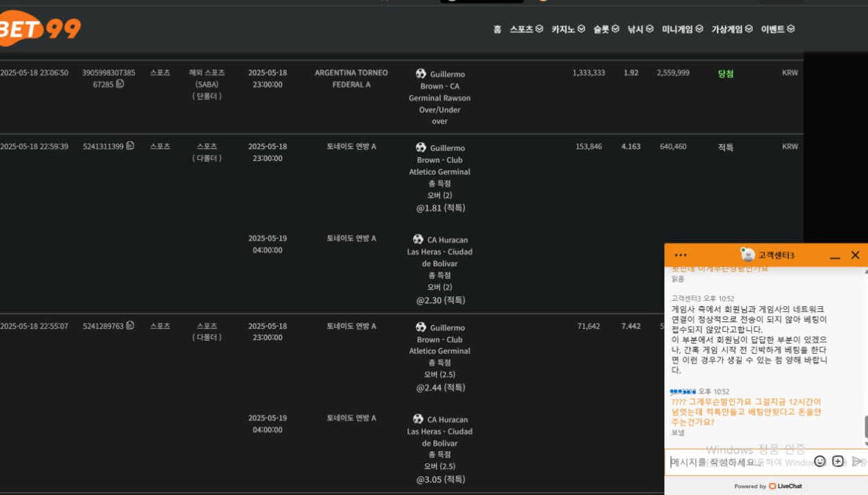Expand the 스포츠 dropdown menu
The height and width of the screenshot is (495, 868).
[526, 29]
